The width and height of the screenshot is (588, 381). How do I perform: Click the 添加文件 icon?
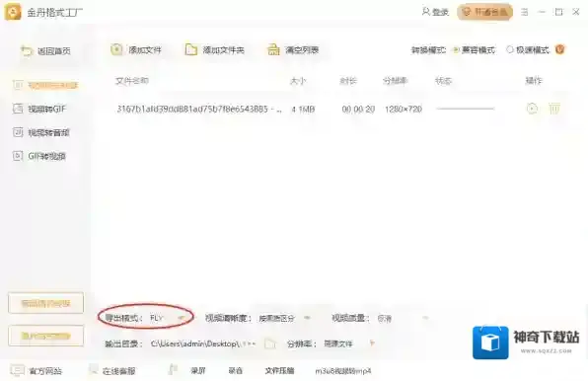point(116,49)
